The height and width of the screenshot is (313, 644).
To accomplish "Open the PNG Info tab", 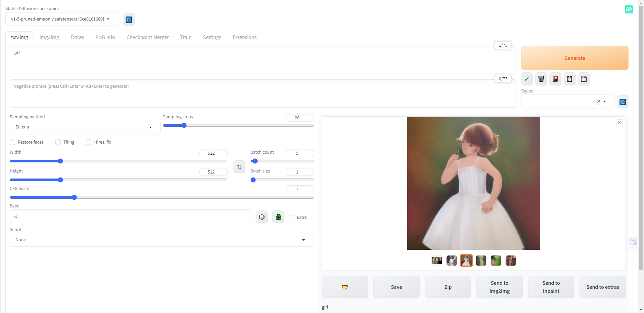I will [105, 37].
